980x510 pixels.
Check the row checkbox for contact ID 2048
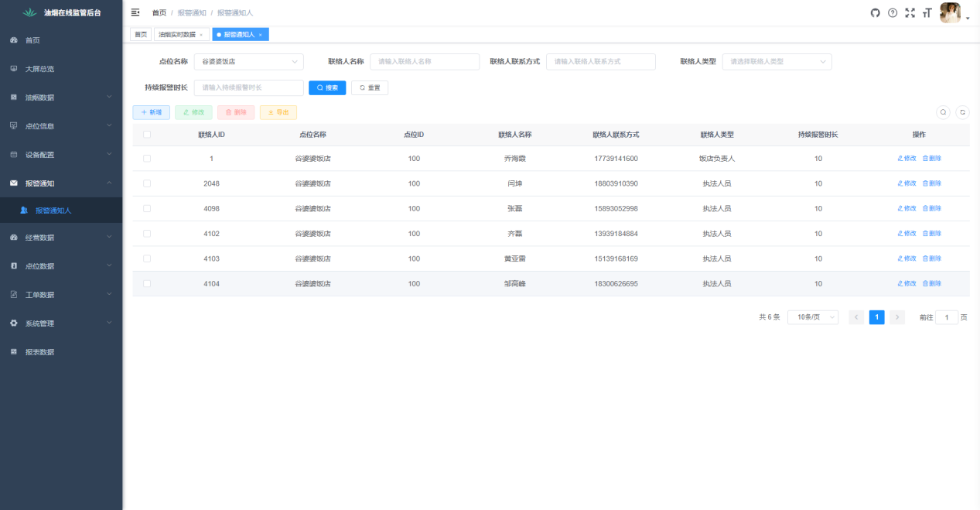(147, 183)
